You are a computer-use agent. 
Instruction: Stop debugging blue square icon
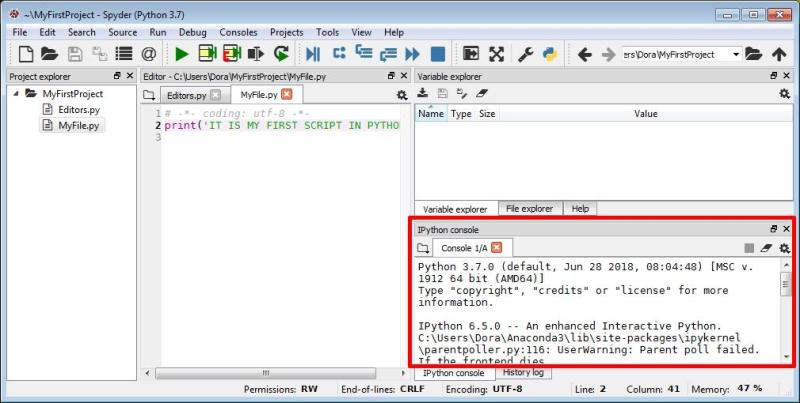[438, 54]
